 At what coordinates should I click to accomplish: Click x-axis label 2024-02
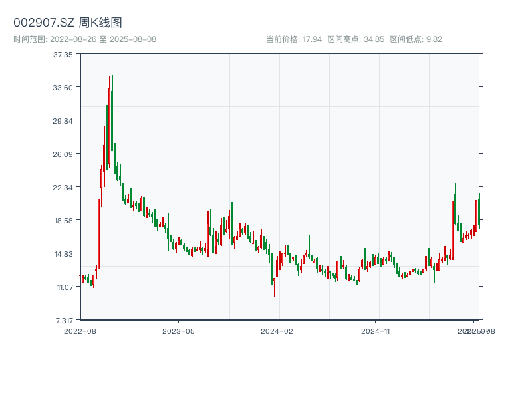(x=277, y=331)
